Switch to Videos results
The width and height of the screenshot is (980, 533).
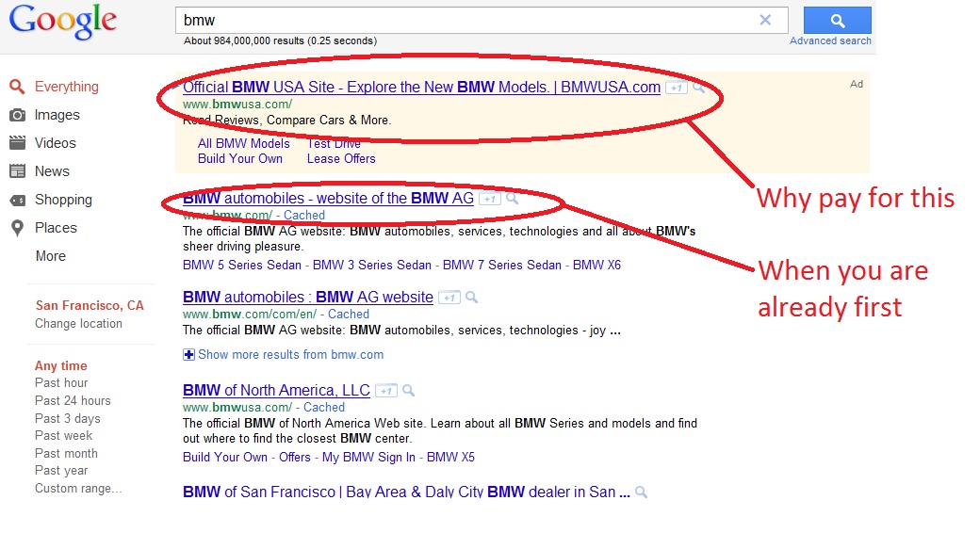[x=55, y=143]
